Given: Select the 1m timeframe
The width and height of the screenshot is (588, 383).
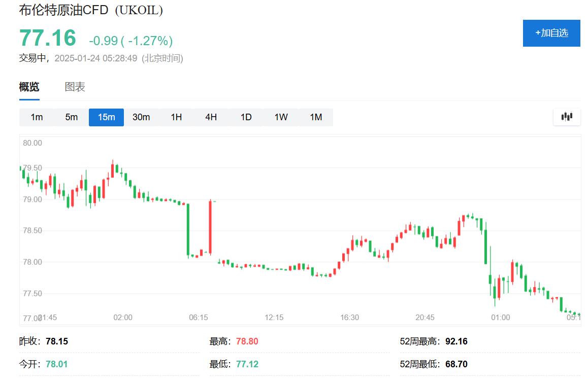Looking at the screenshot, I should [37, 117].
